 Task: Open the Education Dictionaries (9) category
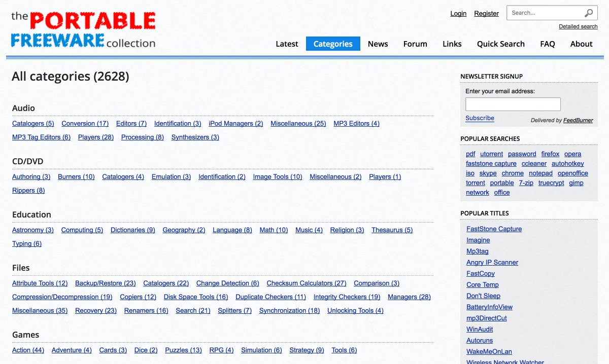tap(132, 230)
